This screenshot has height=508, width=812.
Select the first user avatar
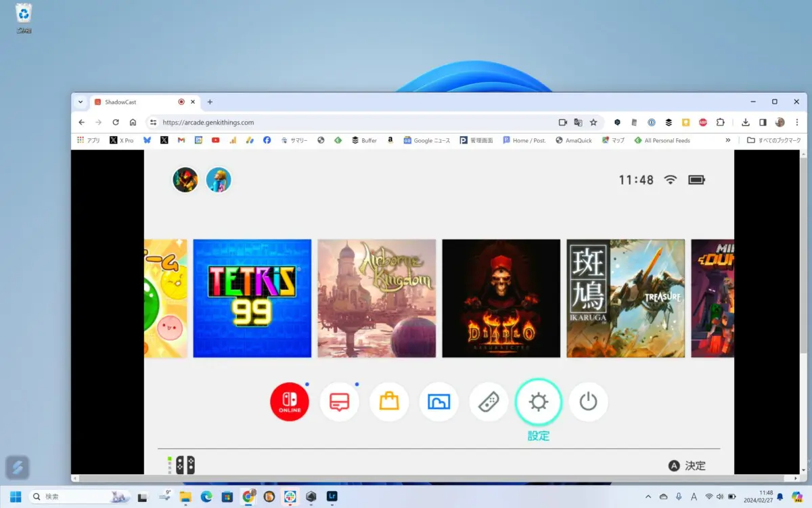(185, 179)
